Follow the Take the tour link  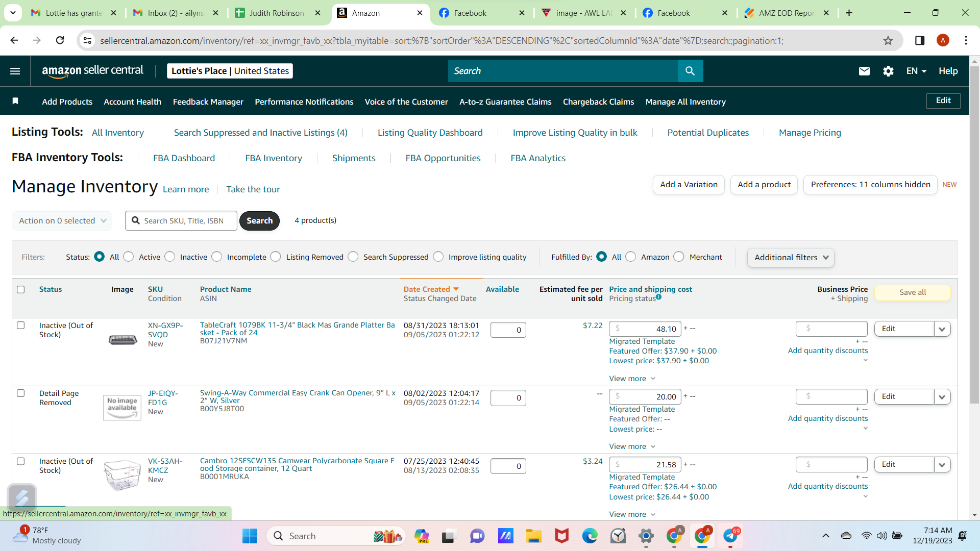253,189
